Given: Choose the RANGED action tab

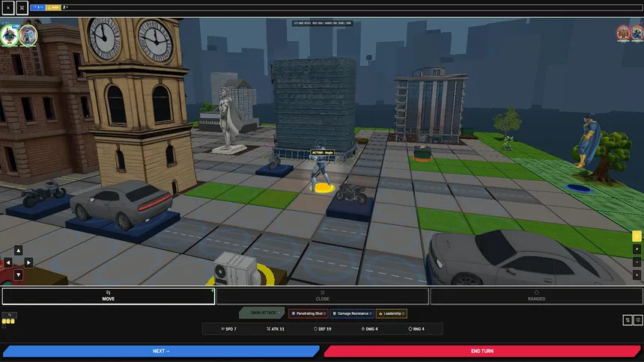Looking at the screenshot, I should 536,296.
